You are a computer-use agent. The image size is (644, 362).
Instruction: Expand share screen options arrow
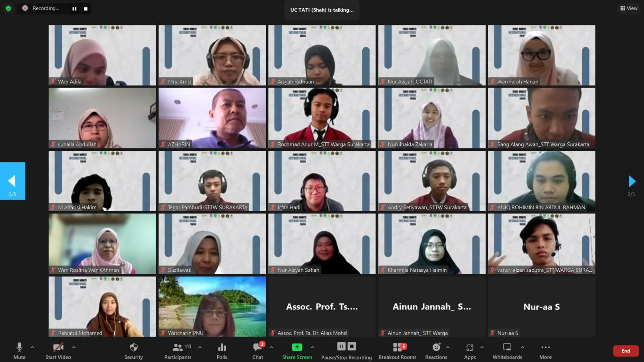pos(312,347)
